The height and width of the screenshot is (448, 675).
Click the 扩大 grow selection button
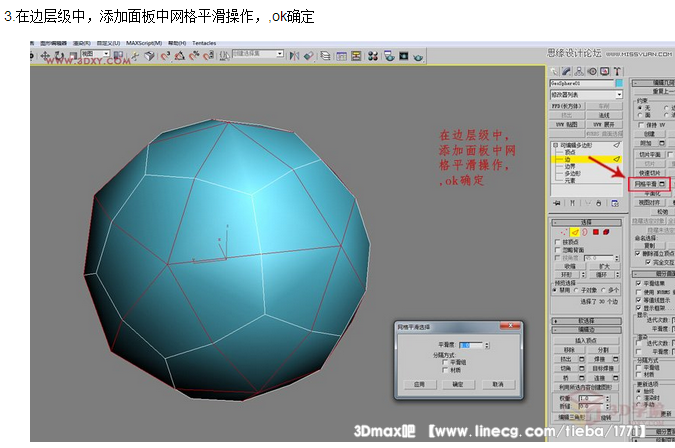coord(604,266)
